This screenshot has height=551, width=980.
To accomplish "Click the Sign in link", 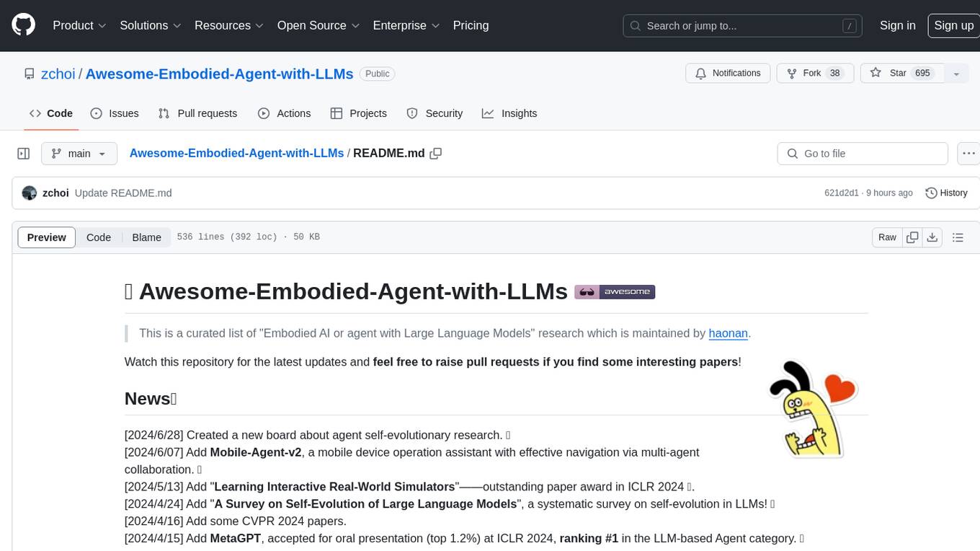I will pos(897,25).
